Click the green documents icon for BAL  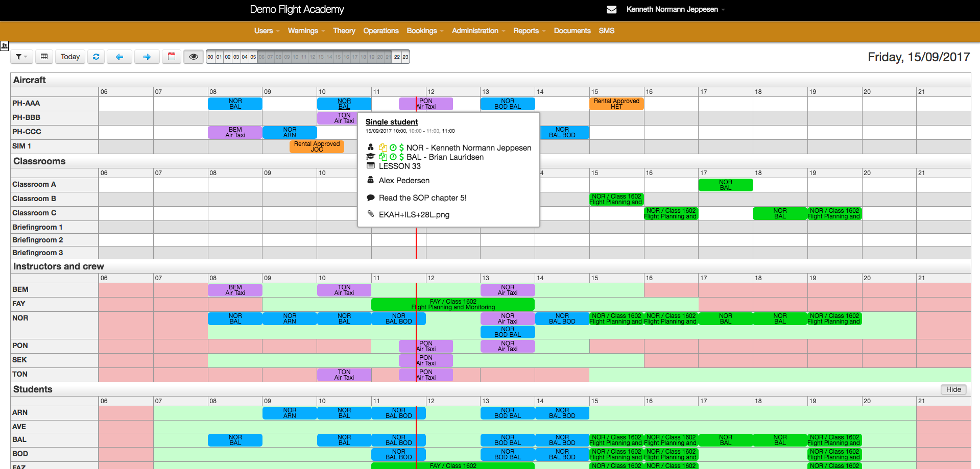click(383, 157)
